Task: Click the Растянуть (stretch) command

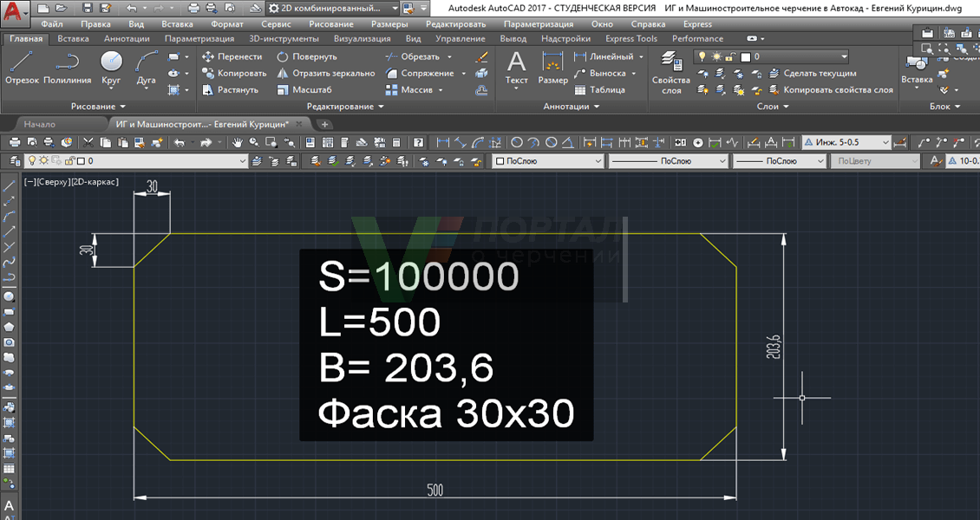Action: (x=230, y=90)
